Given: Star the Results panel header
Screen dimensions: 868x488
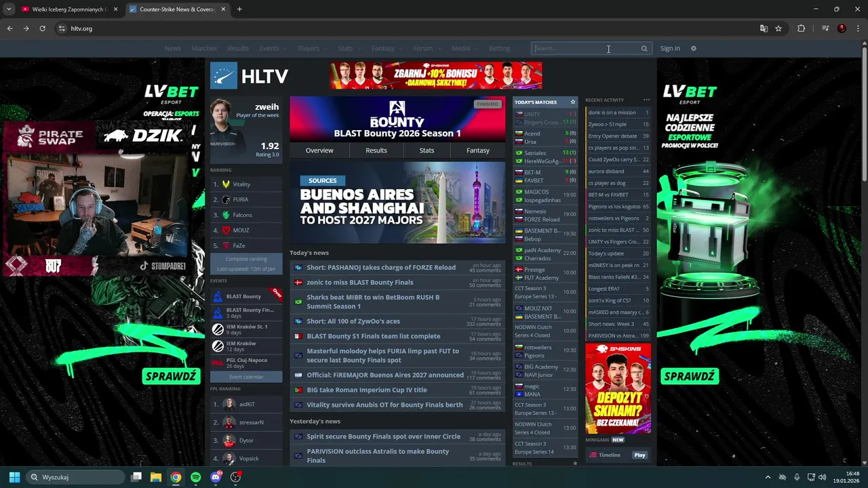Looking at the screenshot, I should coord(575,464).
